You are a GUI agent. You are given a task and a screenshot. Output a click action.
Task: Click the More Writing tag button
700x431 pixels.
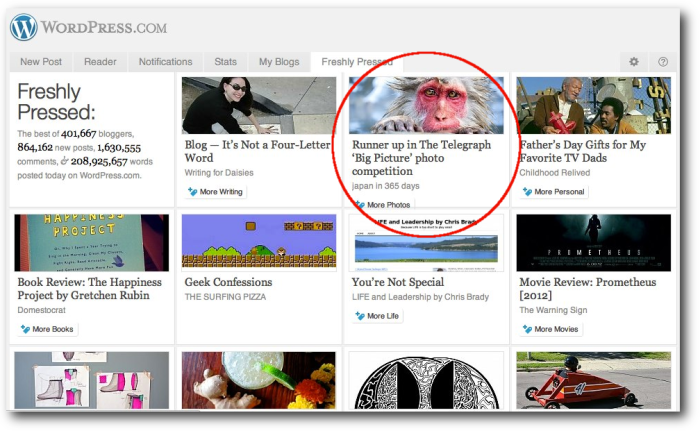pyautogui.click(x=215, y=192)
